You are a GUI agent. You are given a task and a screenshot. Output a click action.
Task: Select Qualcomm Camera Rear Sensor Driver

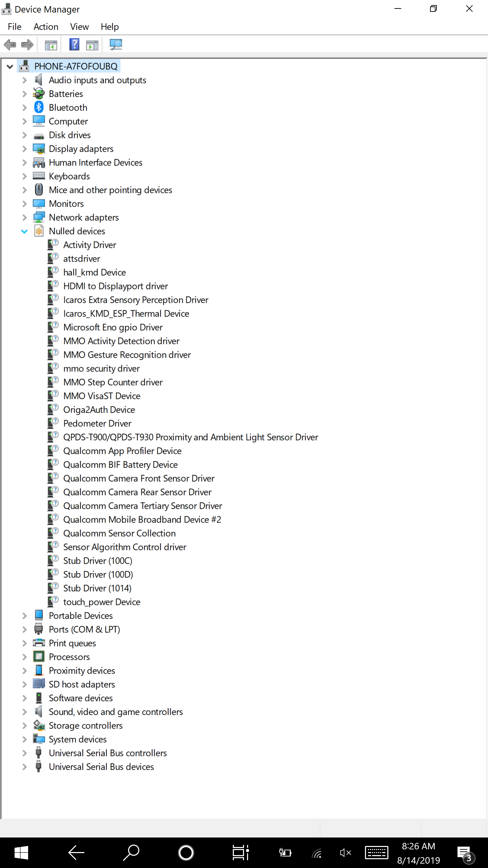click(x=137, y=492)
